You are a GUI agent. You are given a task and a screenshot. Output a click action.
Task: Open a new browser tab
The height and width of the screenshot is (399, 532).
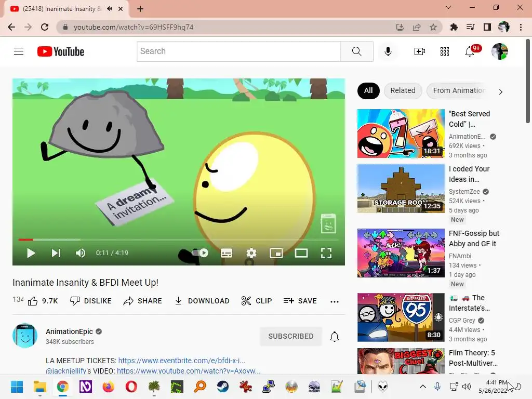[x=140, y=9]
